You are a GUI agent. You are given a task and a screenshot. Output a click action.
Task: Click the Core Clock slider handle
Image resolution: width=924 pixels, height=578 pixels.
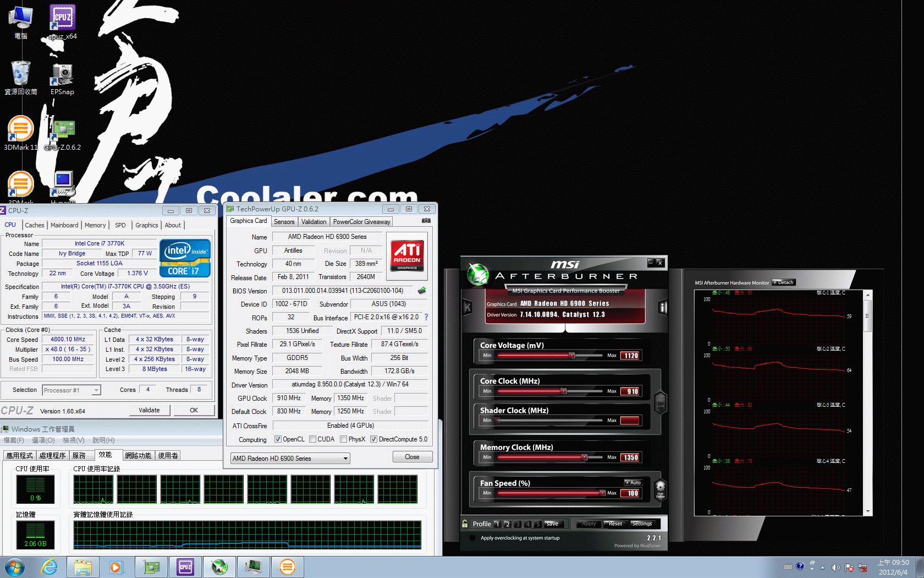(563, 391)
